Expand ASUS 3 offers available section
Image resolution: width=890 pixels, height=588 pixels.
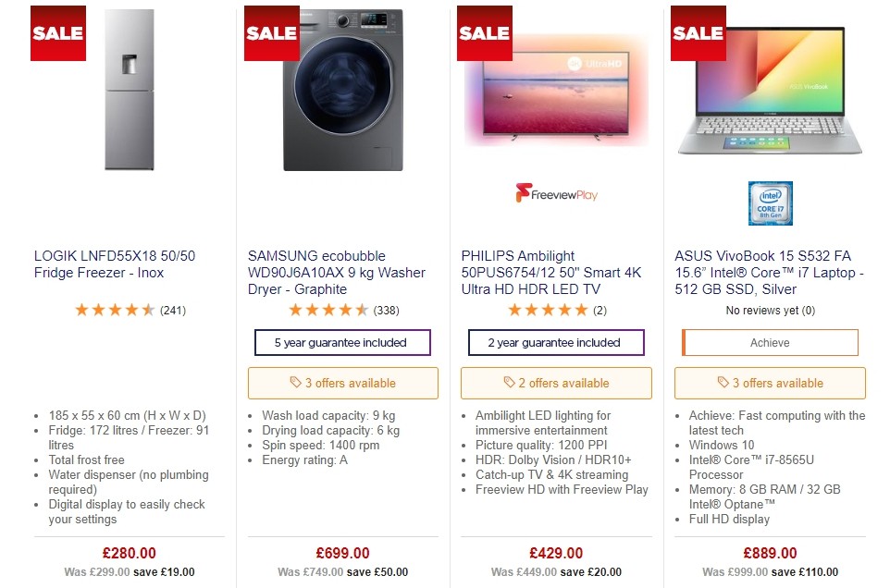click(x=769, y=383)
